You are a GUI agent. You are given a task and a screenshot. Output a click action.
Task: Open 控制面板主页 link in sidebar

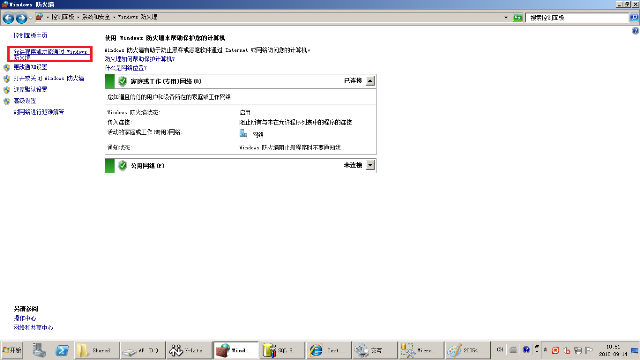point(30,36)
